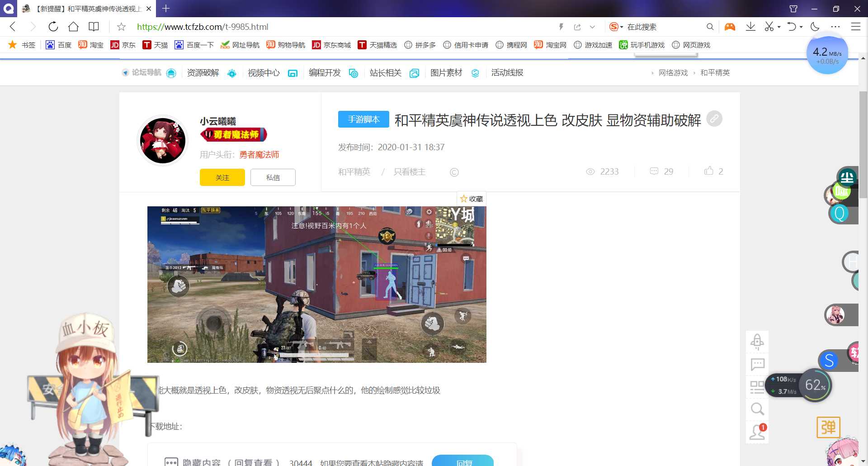Click the address bar URL

(x=203, y=27)
